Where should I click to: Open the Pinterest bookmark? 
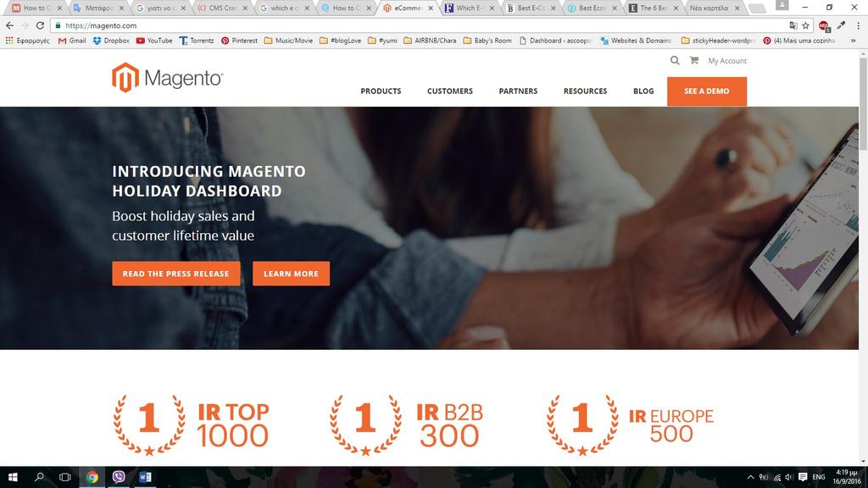[x=239, y=41]
